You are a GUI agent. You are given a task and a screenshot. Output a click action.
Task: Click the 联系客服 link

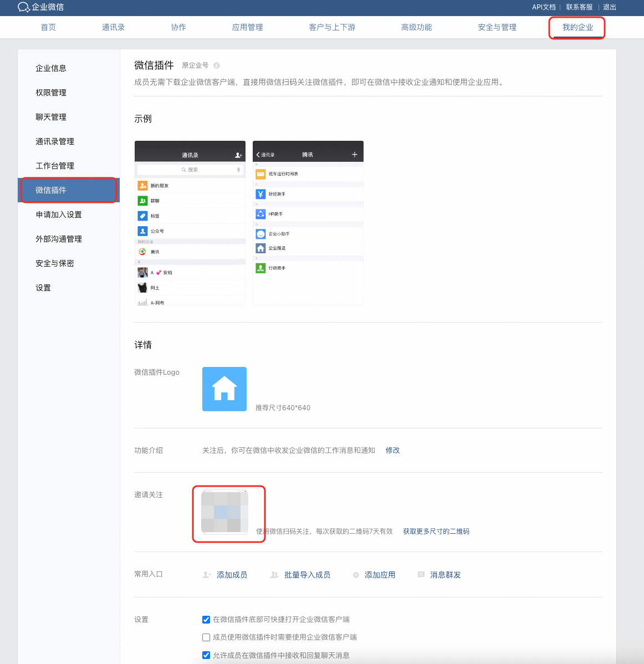(x=579, y=7)
